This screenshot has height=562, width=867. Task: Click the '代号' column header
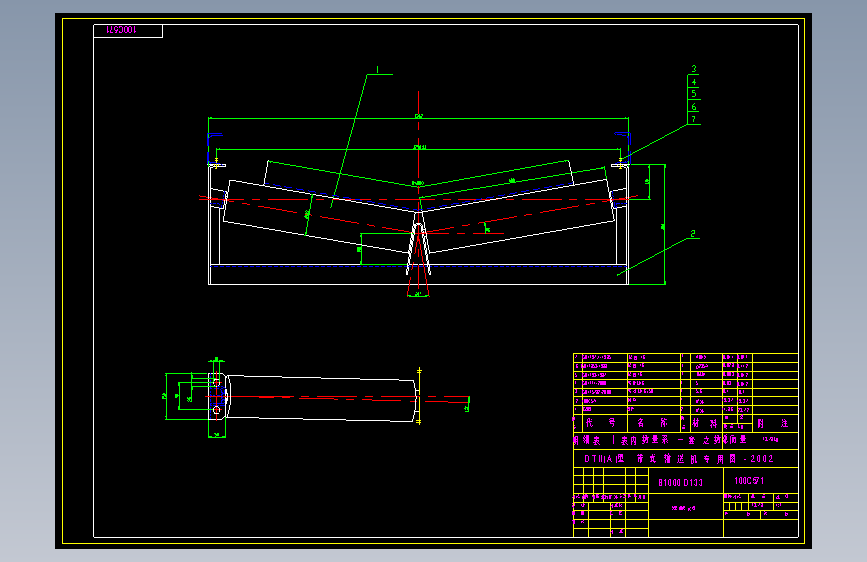tap(600, 423)
